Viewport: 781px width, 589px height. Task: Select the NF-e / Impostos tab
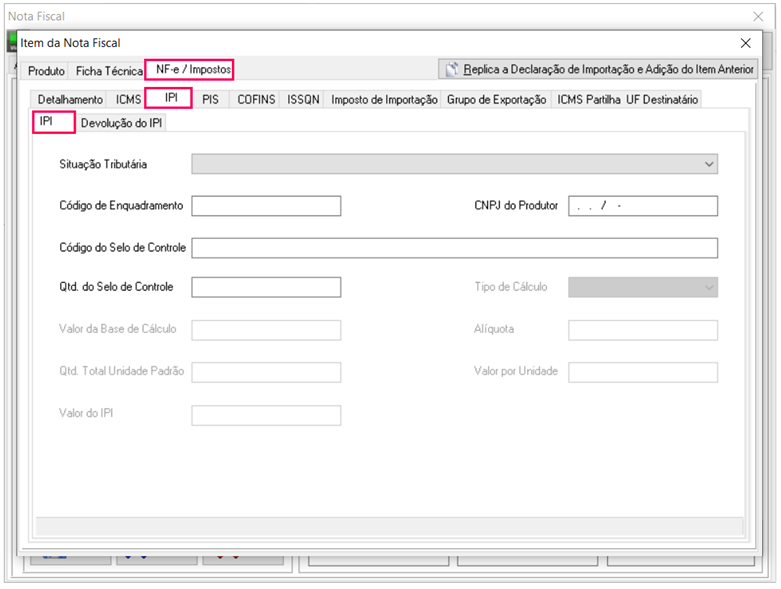tap(193, 70)
